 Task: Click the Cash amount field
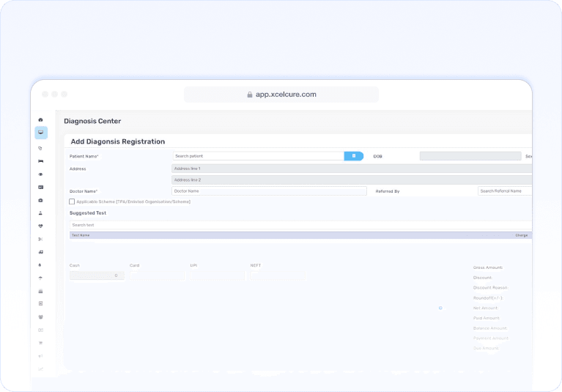click(x=97, y=275)
